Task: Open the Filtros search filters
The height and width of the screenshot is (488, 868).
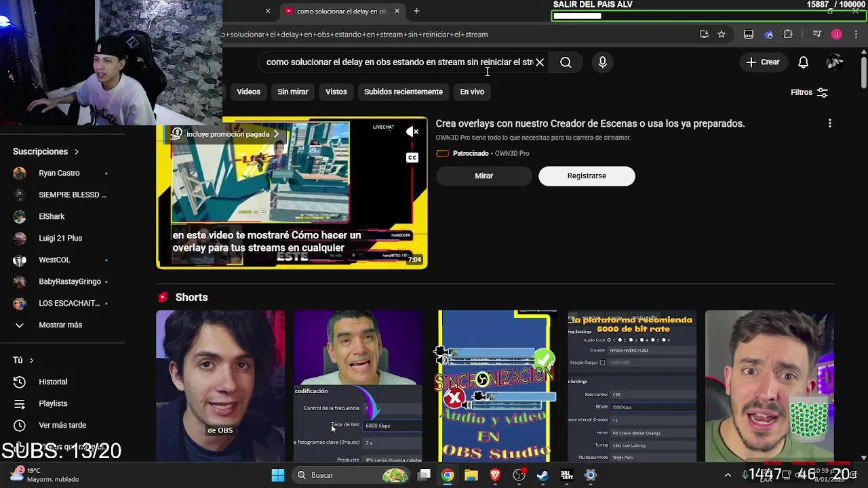Action: (x=810, y=92)
